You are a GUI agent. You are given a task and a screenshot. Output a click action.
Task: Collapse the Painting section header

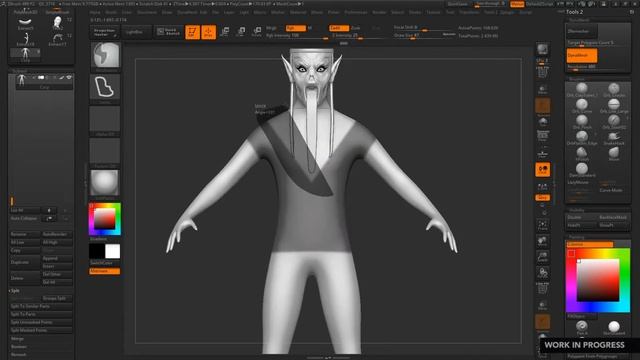tap(576, 237)
